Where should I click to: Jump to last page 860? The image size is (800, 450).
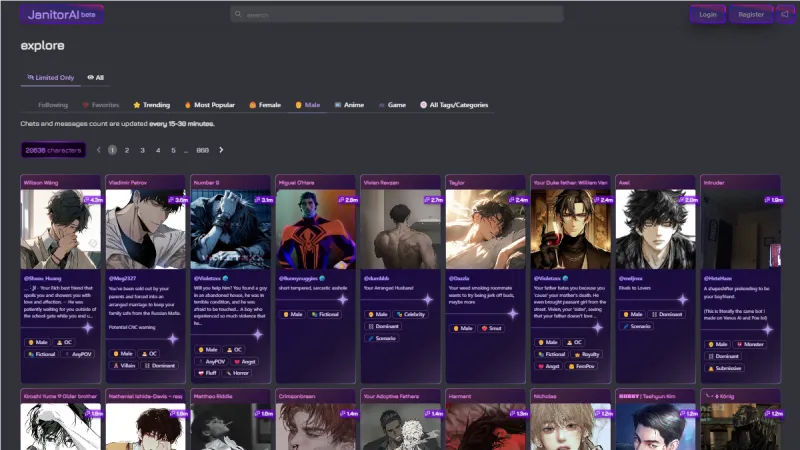pos(203,150)
